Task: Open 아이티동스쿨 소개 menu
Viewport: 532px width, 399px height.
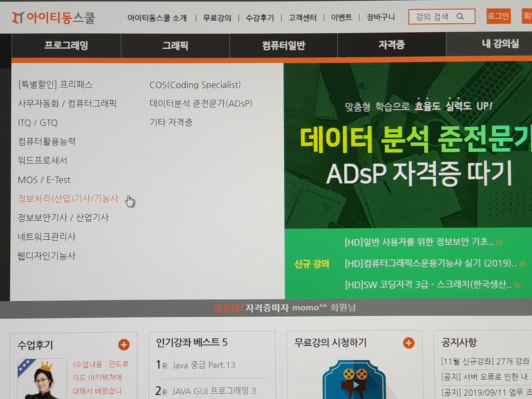Action: pos(157,18)
